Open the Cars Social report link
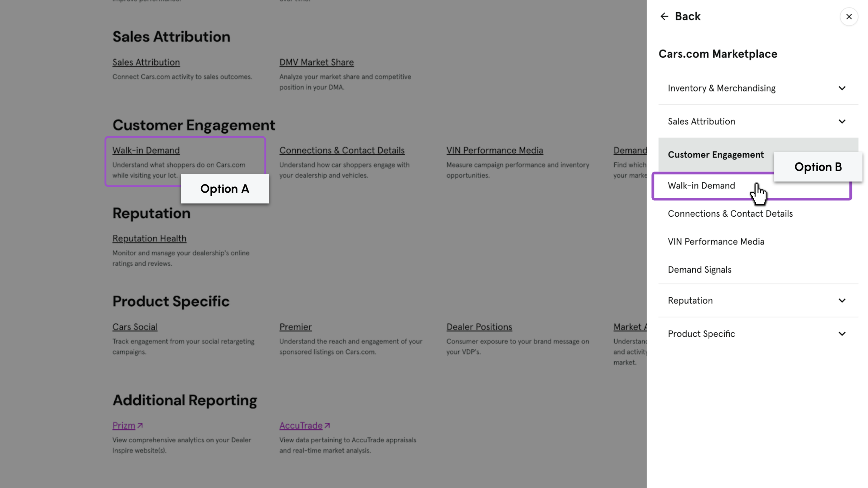The height and width of the screenshot is (488, 868). click(135, 327)
